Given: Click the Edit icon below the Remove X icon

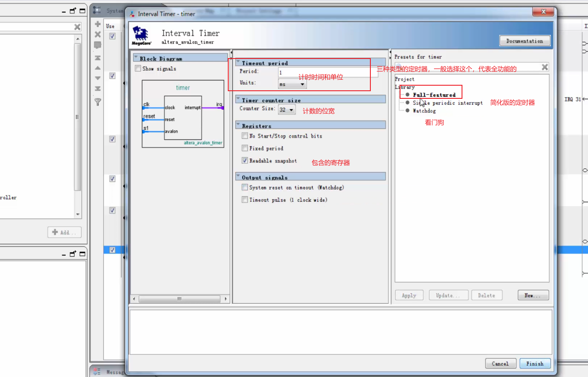Looking at the screenshot, I should click(98, 45).
